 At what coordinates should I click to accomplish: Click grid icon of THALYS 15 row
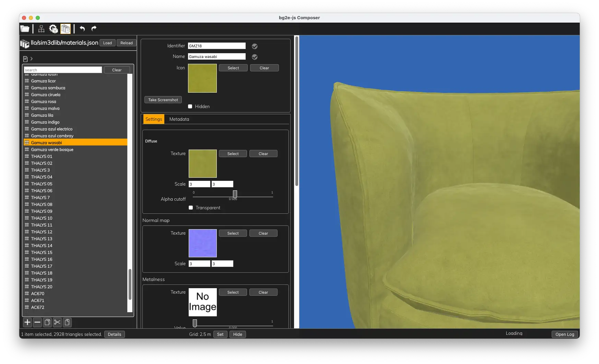click(x=27, y=253)
